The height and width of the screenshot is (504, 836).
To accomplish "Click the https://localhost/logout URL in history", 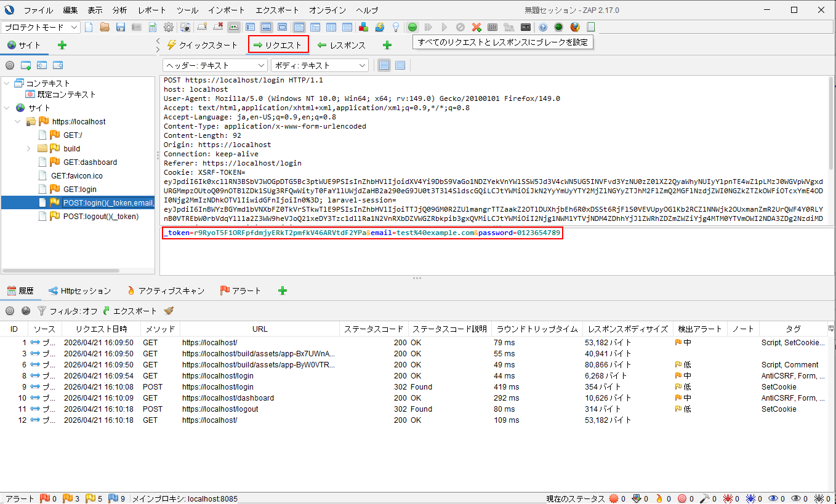I will (x=220, y=409).
